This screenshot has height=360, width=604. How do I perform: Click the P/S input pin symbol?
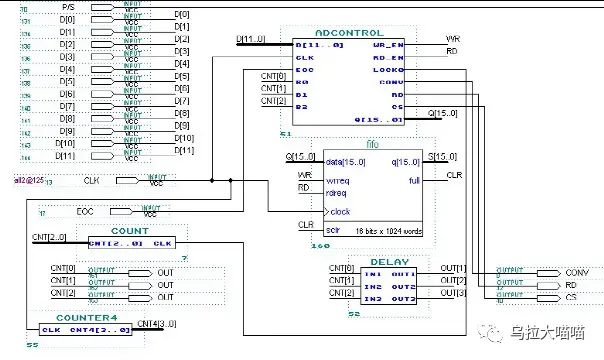click(103, 7)
